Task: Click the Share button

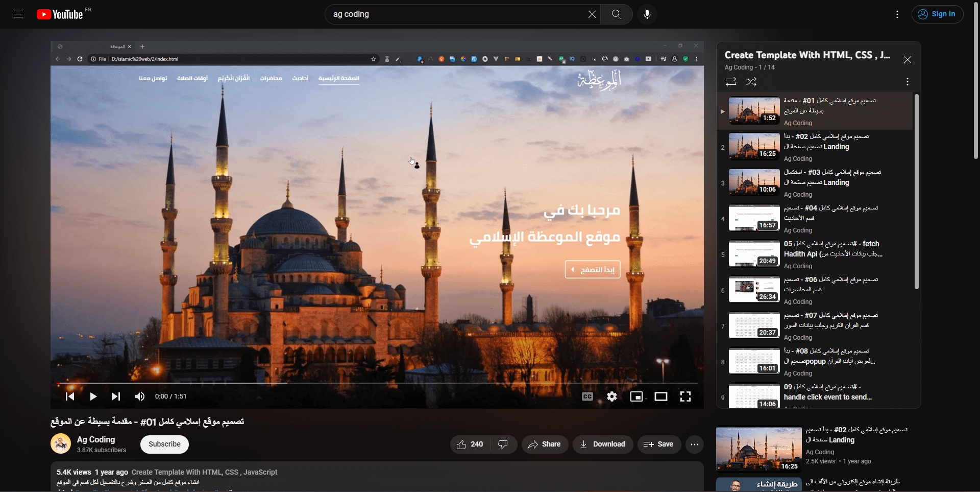Action: click(x=545, y=444)
